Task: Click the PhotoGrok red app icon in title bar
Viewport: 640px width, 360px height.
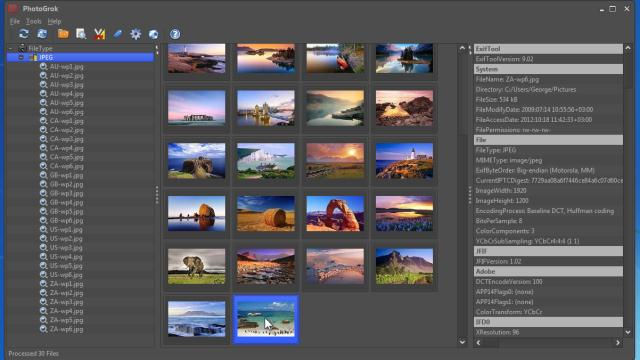Action: (13, 8)
